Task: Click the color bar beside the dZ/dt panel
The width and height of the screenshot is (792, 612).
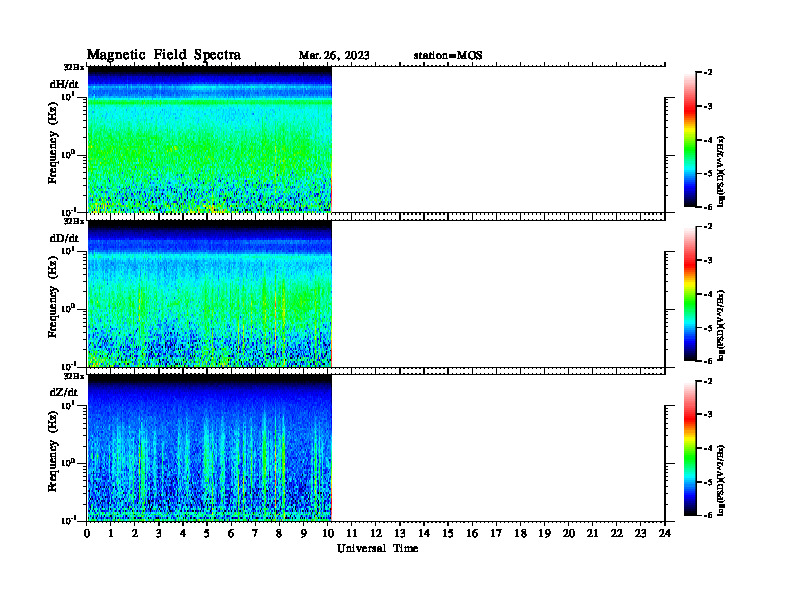Action: [x=690, y=448]
